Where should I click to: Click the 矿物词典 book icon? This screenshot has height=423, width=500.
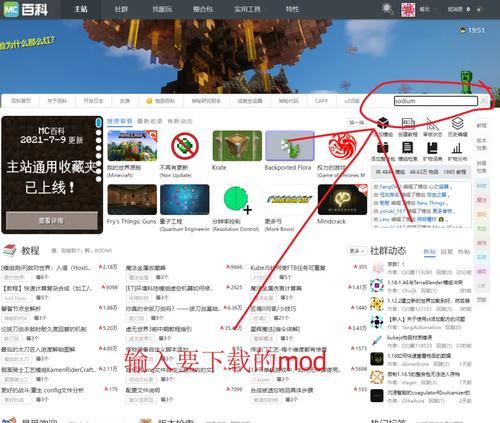pos(432,148)
